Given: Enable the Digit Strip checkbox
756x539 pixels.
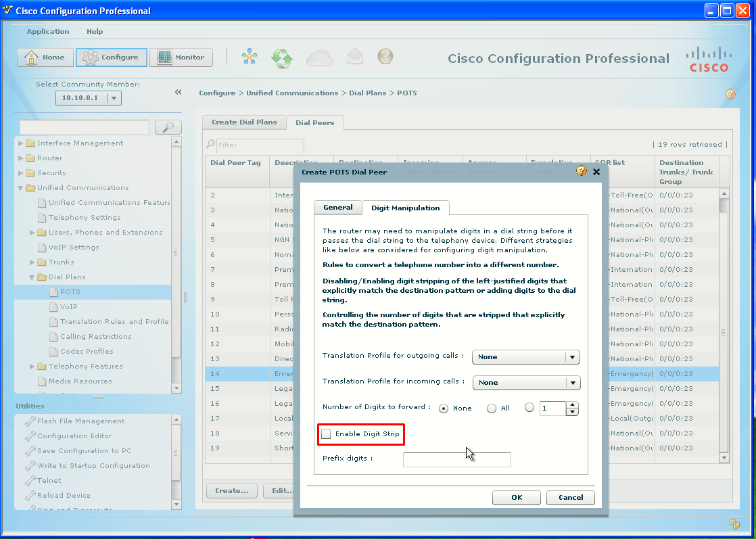Looking at the screenshot, I should click(x=327, y=434).
